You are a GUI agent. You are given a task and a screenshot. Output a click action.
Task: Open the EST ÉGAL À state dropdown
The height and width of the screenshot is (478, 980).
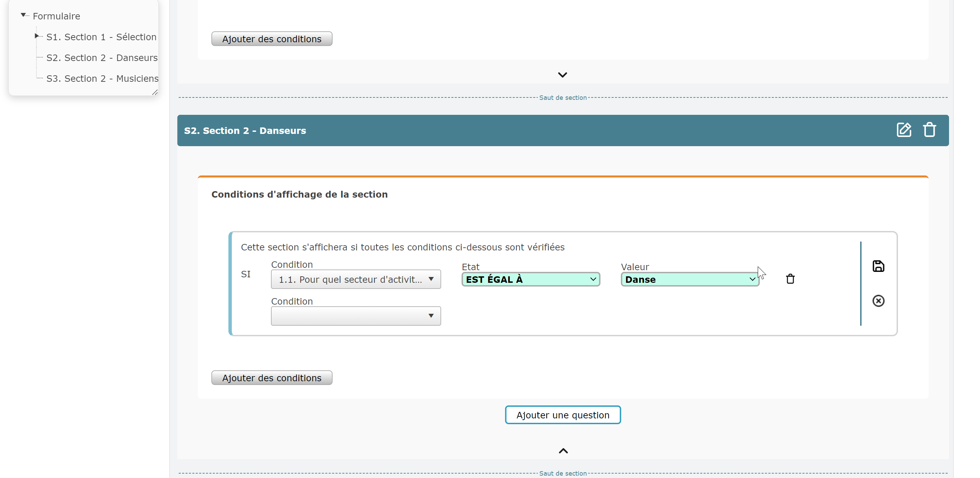pos(531,279)
